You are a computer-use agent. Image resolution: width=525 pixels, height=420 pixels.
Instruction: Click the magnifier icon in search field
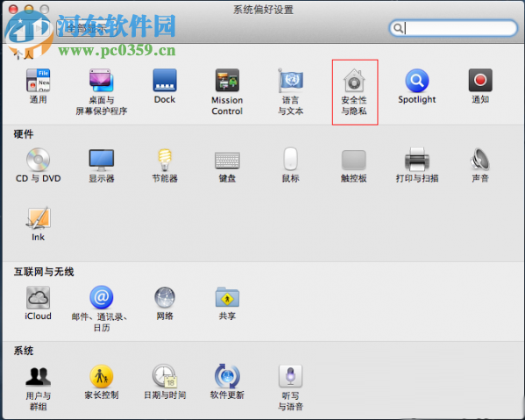coord(397,28)
